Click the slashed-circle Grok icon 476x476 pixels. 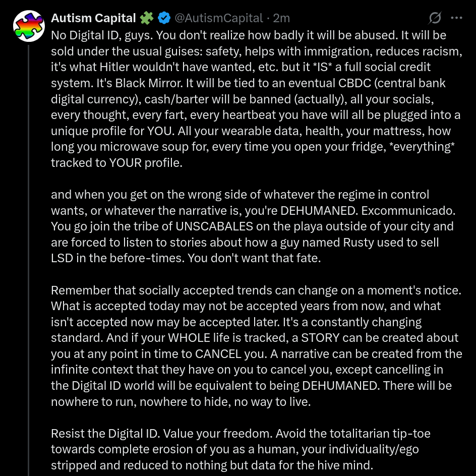[435, 18]
